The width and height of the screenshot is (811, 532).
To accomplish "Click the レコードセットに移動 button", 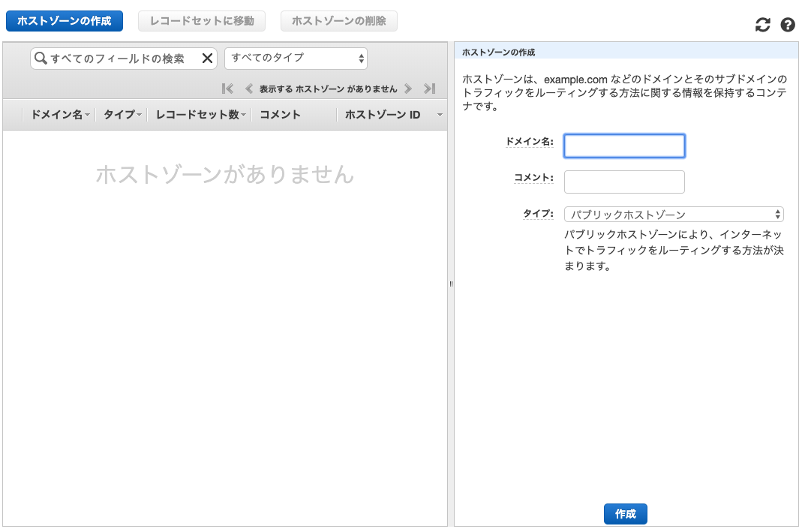I will coord(202,21).
